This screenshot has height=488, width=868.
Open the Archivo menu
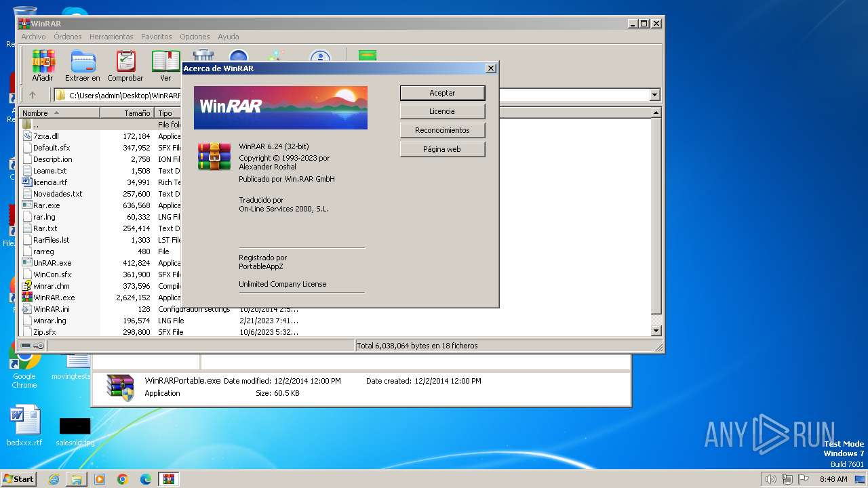click(33, 37)
